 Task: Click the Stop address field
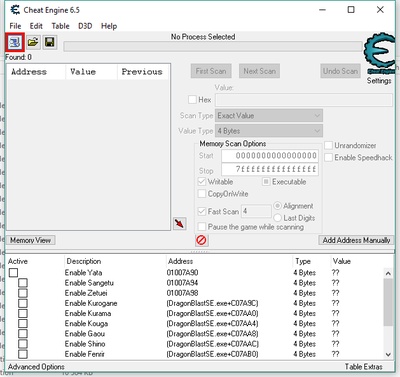[x=270, y=169]
